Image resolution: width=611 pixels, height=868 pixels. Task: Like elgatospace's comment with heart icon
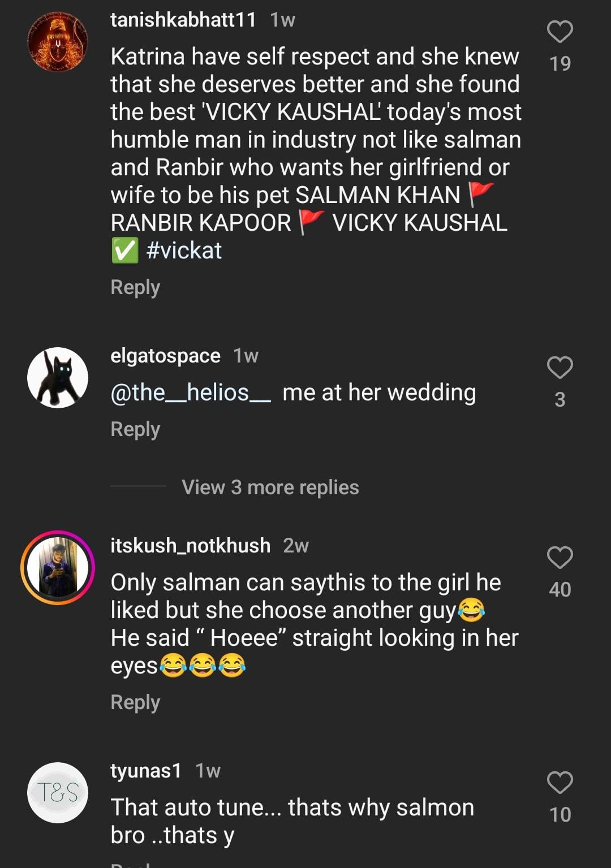coord(560,368)
